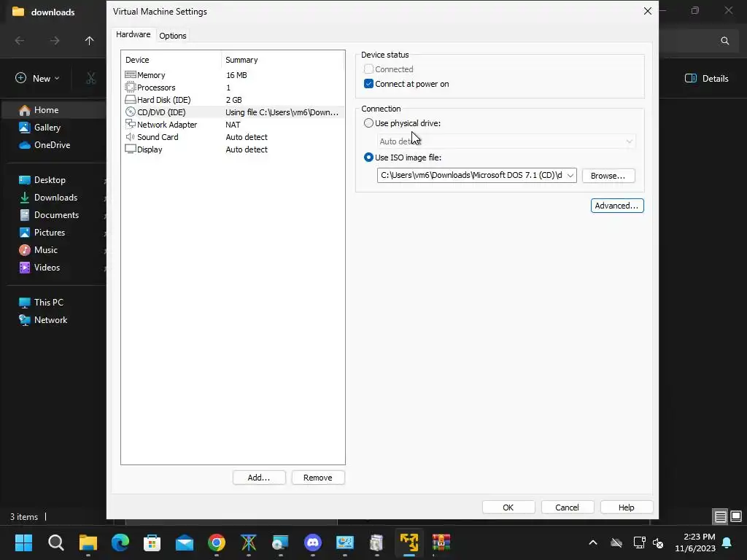Toggle Details pane in Explorer
The image size is (747, 560).
point(706,79)
